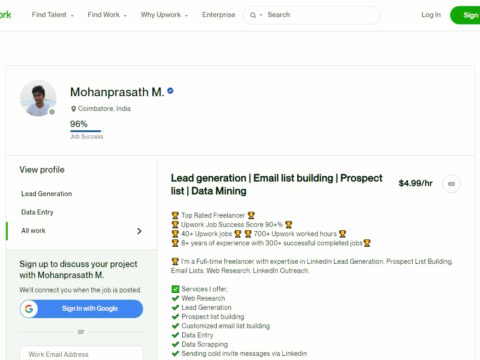Screen dimensions: 480x360
Task: Click the Upwork Job Success Score 90+% line
Action: (x=232, y=225)
